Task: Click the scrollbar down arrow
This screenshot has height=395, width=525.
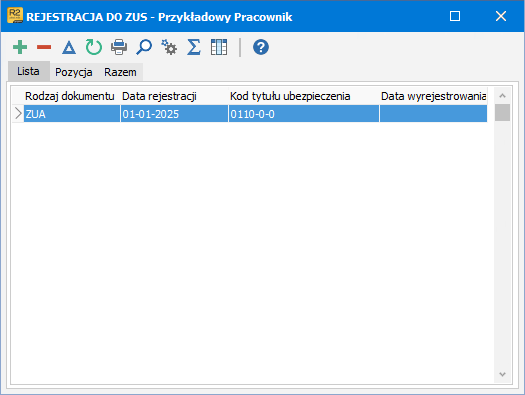Action: [x=502, y=374]
